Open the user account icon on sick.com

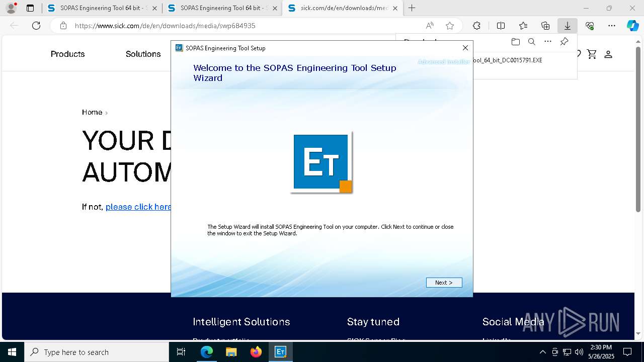608,54
